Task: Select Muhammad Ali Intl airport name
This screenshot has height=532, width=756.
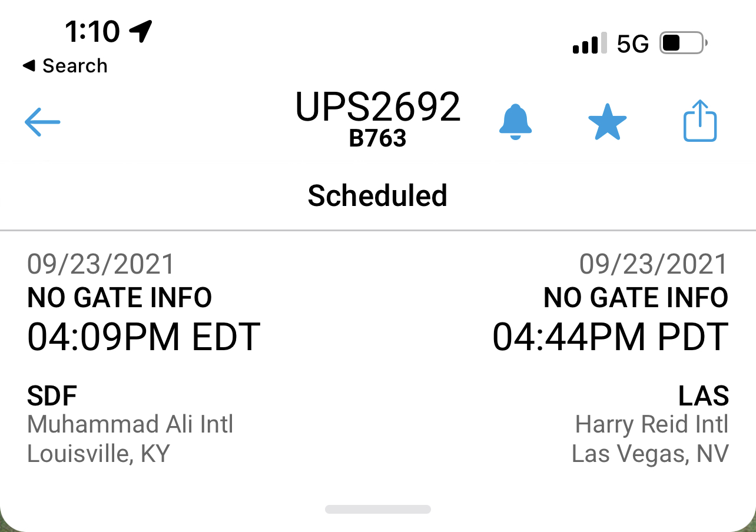Action: 130,424
